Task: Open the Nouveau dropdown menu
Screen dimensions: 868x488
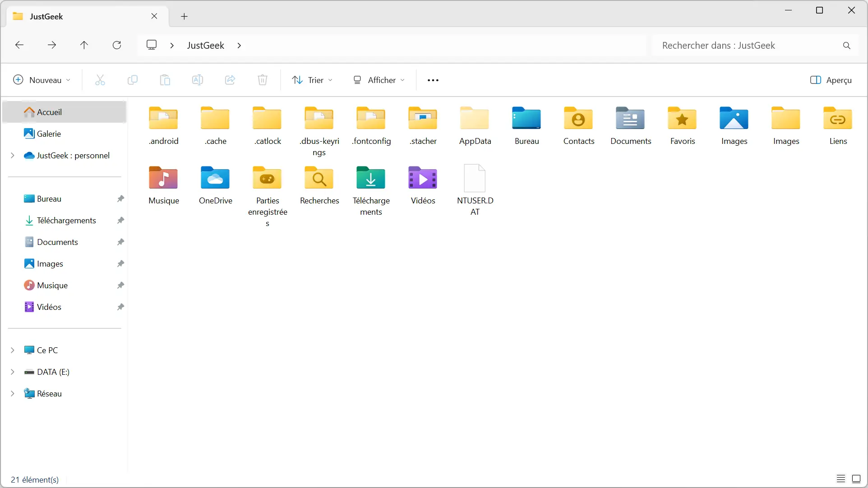Action: click(x=42, y=80)
